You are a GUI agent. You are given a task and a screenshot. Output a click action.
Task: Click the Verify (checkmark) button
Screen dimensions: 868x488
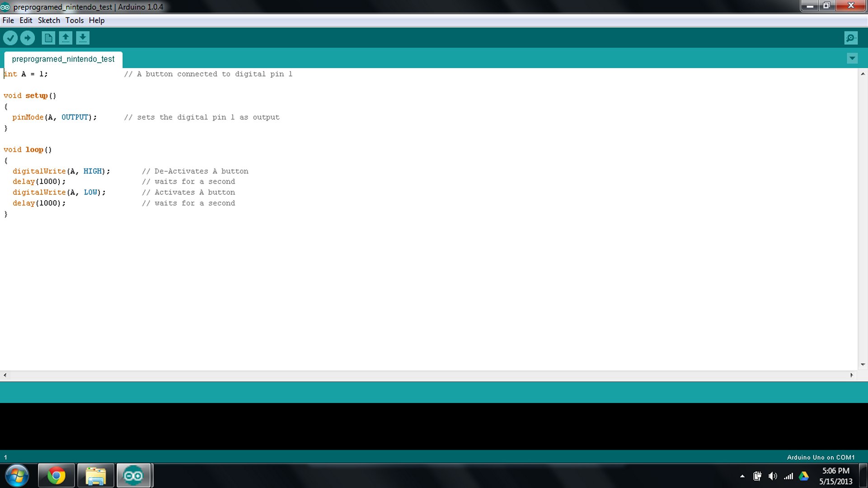pos(10,38)
